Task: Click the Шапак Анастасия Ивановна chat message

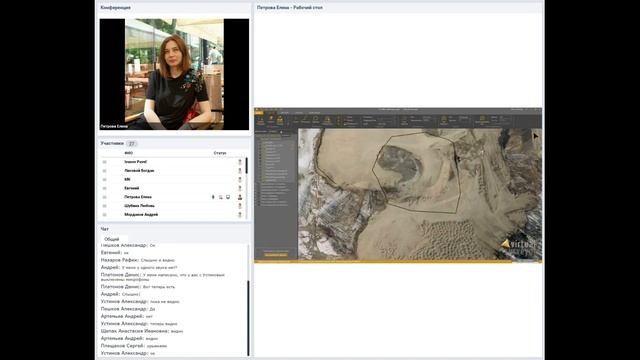Action: click(x=142, y=331)
